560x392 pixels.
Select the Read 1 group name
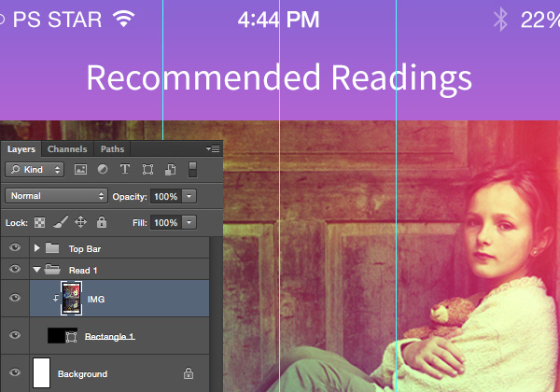pyautogui.click(x=83, y=271)
